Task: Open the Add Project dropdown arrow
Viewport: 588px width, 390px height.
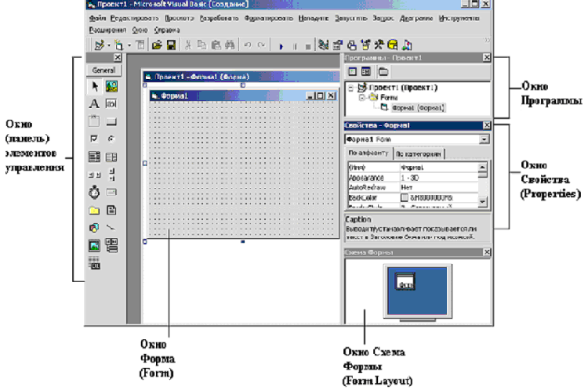Action: [x=109, y=45]
